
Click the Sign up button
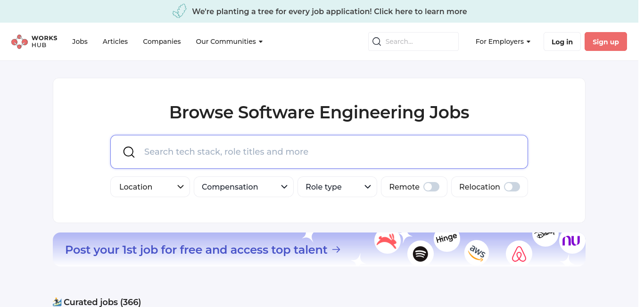tap(606, 41)
